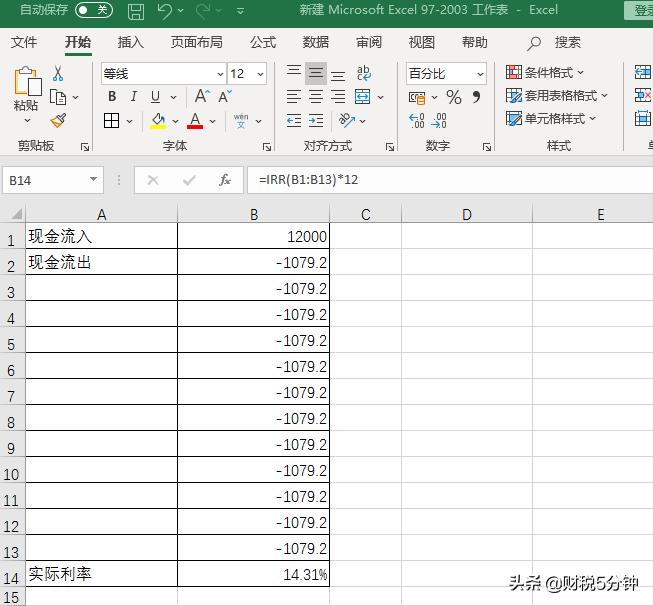Click the Insert Function fx icon
Viewport: 653px width, 606px height.
pyautogui.click(x=225, y=180)
